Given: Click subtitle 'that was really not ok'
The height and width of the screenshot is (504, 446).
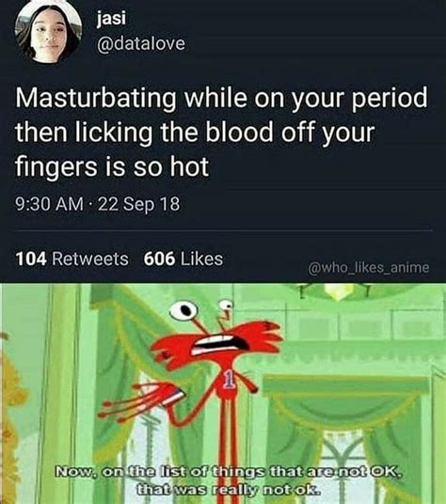Looking at the screenshot, I should 228,490.
